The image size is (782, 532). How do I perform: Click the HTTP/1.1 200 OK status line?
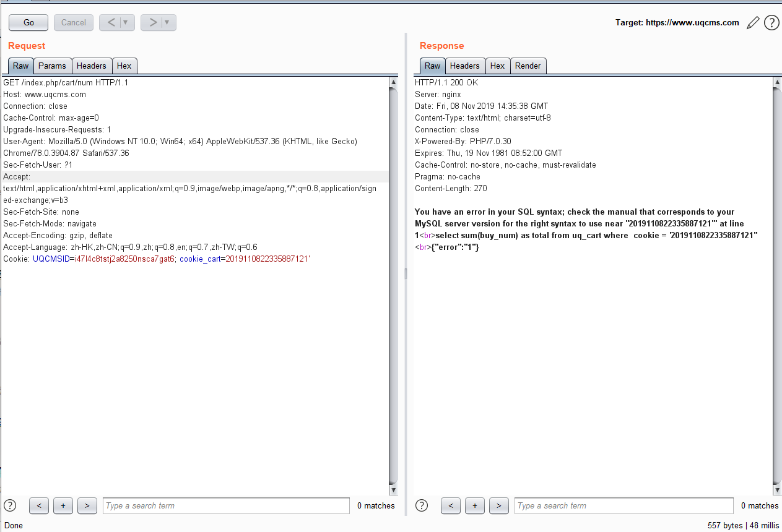(x=446, y=82)
